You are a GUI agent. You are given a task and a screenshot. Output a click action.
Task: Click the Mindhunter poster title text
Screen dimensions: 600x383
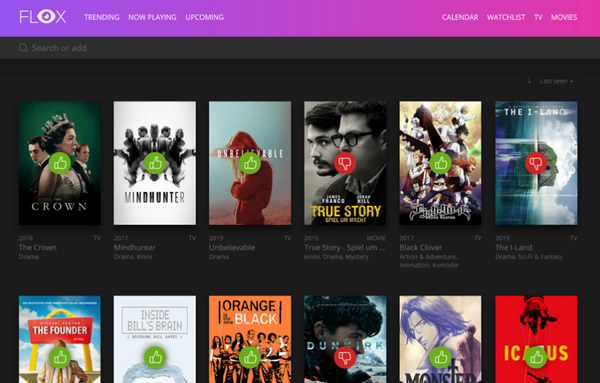[x=155, y=197]
